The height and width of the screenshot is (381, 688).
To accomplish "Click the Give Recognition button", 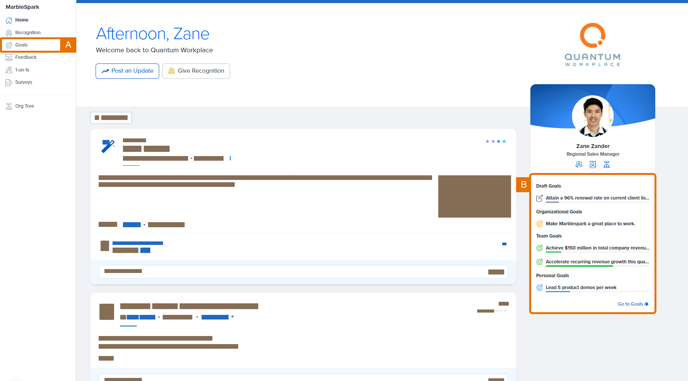I will 196,71.
